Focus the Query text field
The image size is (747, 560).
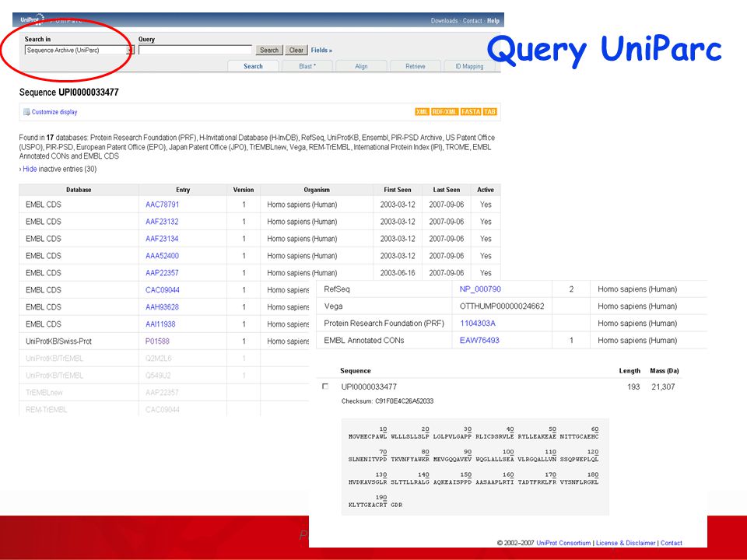tap(195, 50)
